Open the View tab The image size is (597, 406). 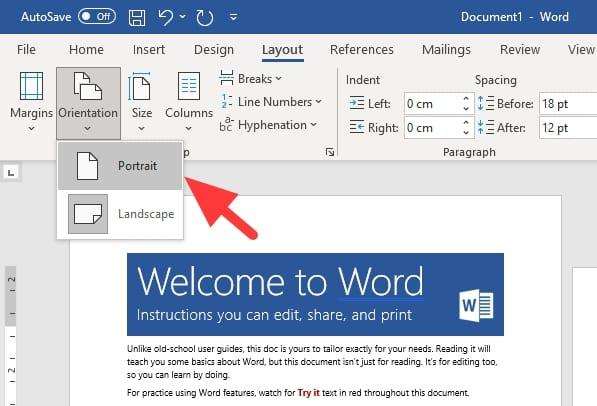[x=581, y=50]
